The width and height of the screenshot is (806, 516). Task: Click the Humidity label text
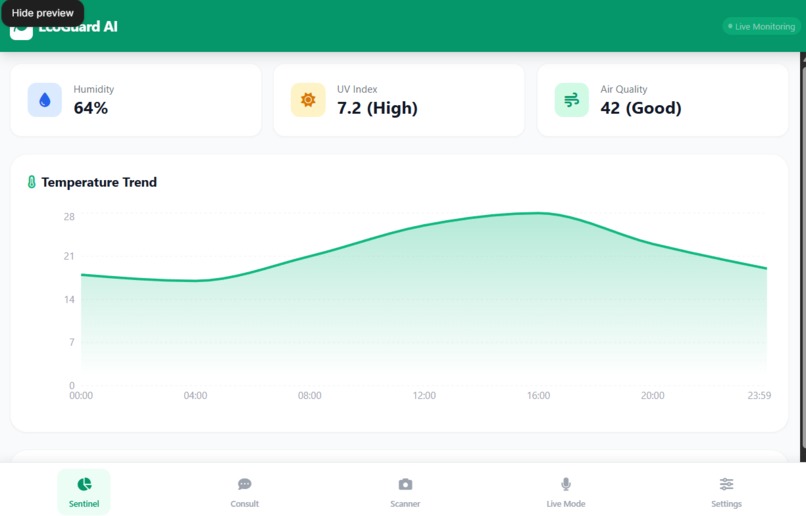click(94, 89)
